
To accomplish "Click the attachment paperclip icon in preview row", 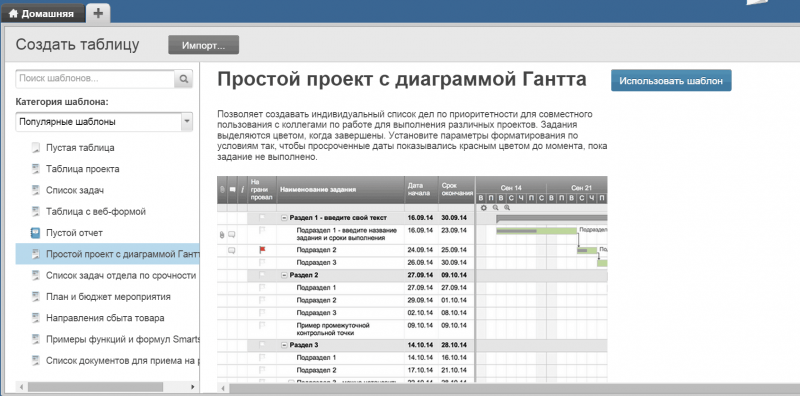I will (x=221, y=235).
